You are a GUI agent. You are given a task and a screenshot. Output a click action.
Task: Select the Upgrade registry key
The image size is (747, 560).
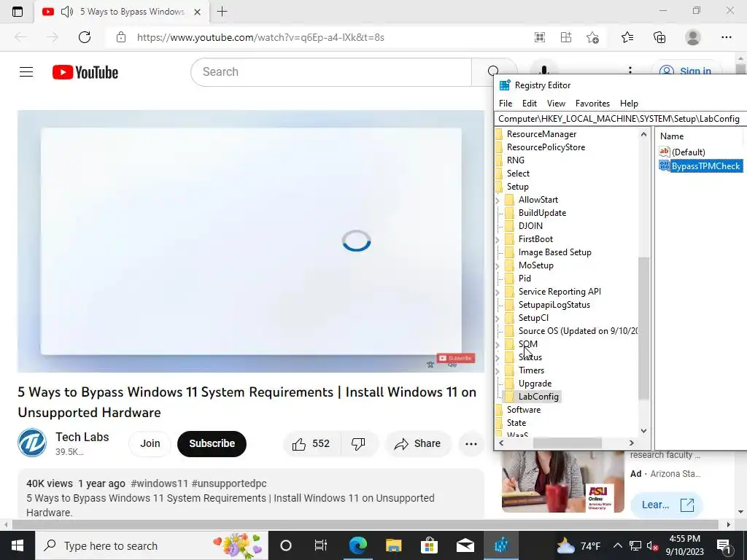point(535,384)
